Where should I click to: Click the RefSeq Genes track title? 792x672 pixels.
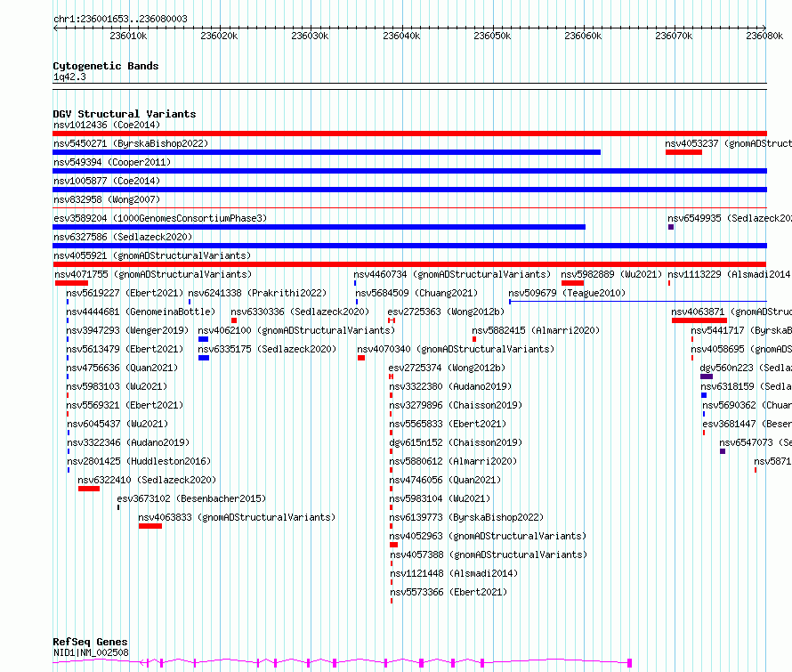[x=90, y=643]
